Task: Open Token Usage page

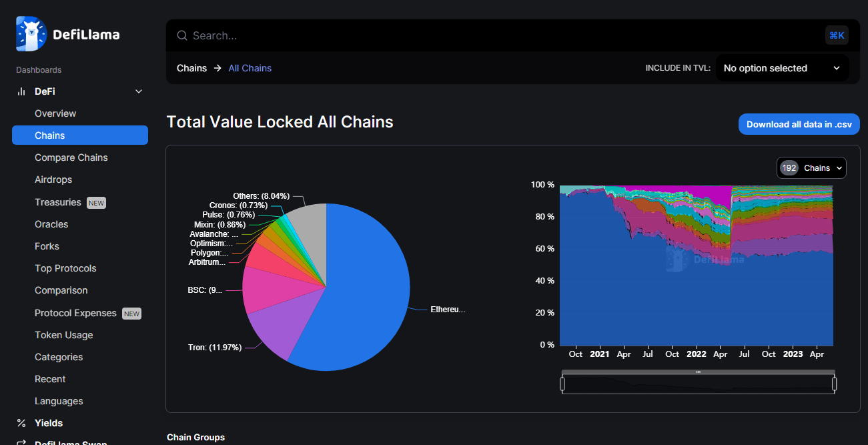Action: [64, 335]
